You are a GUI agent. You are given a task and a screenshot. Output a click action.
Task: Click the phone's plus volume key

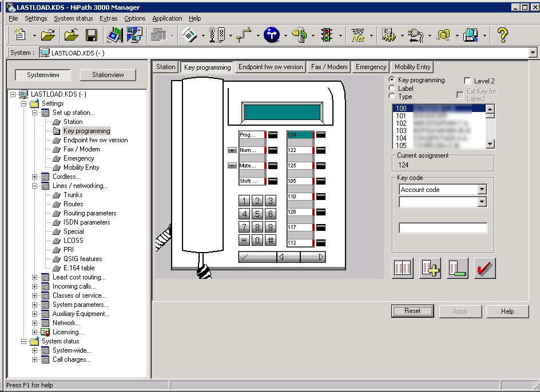click(232, 150)
